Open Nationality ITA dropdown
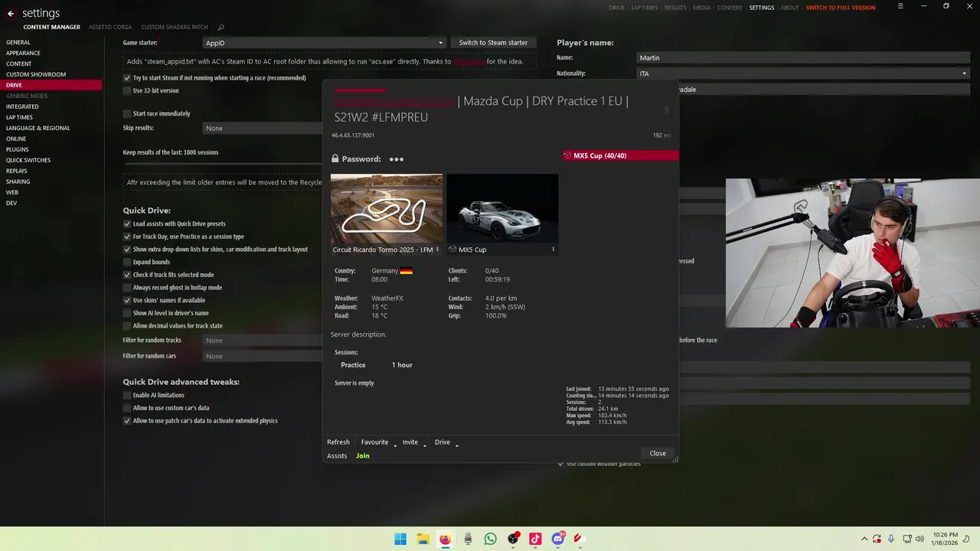The width and height of the screenshot is (980, 551). (803, 73)
